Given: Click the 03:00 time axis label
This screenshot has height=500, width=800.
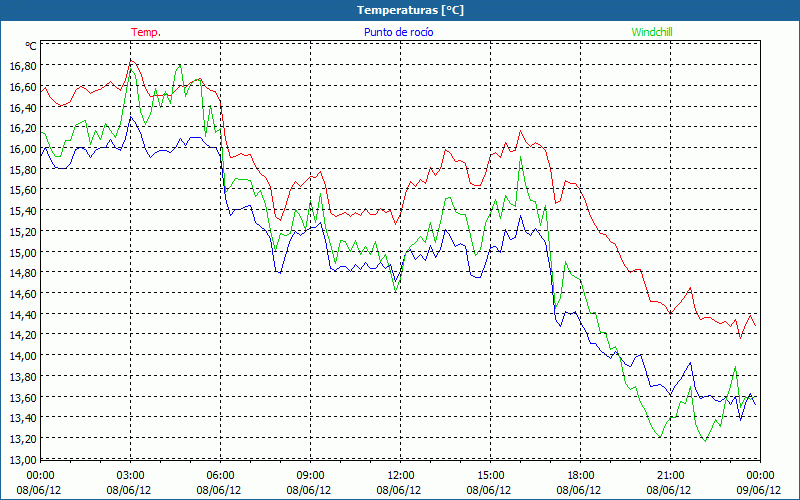Looking at the screenshot, I should click(x=131, y=476).
